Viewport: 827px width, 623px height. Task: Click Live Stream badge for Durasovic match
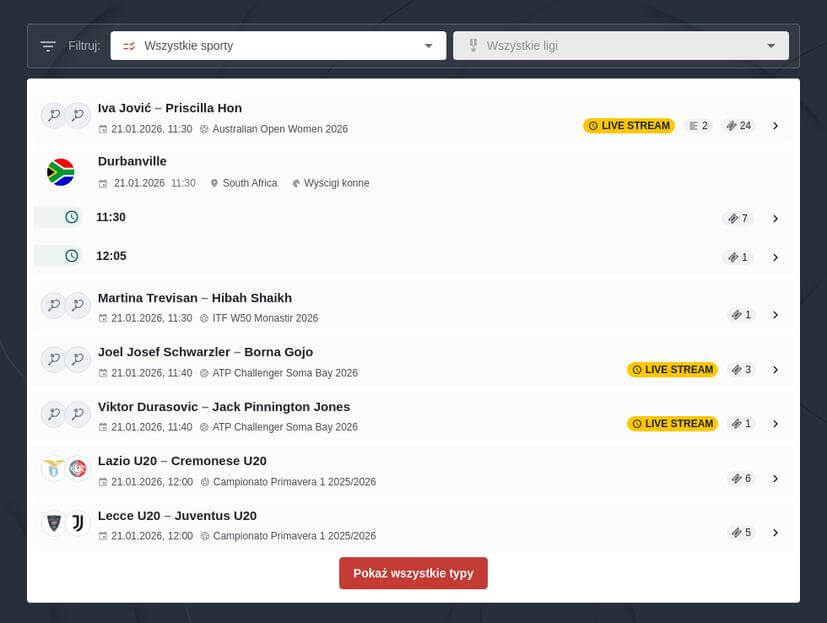pos(672,424)
